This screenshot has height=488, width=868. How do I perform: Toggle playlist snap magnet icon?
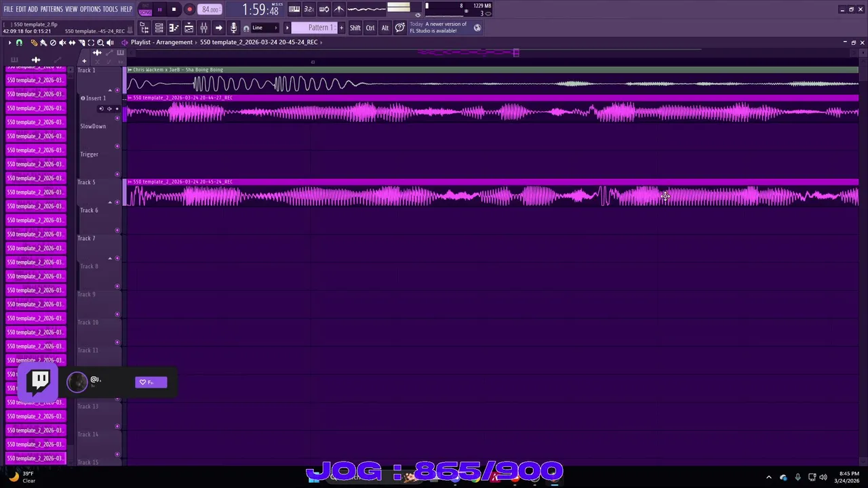[19, 43]
